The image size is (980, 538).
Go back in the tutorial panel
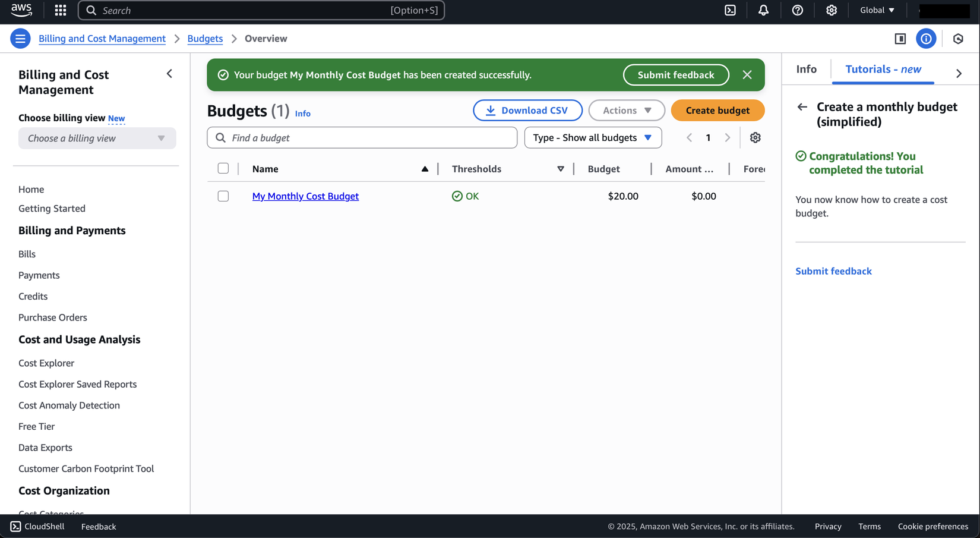point(802,107)
